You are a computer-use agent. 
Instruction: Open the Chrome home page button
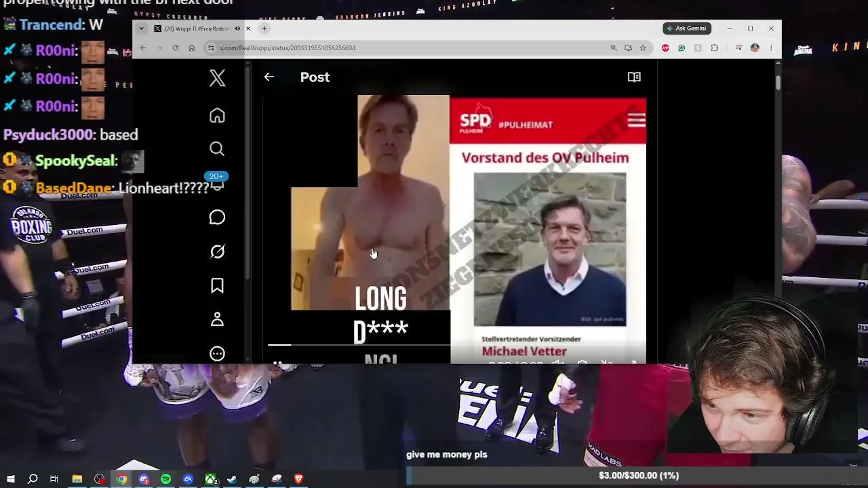[x=192, y=48]
